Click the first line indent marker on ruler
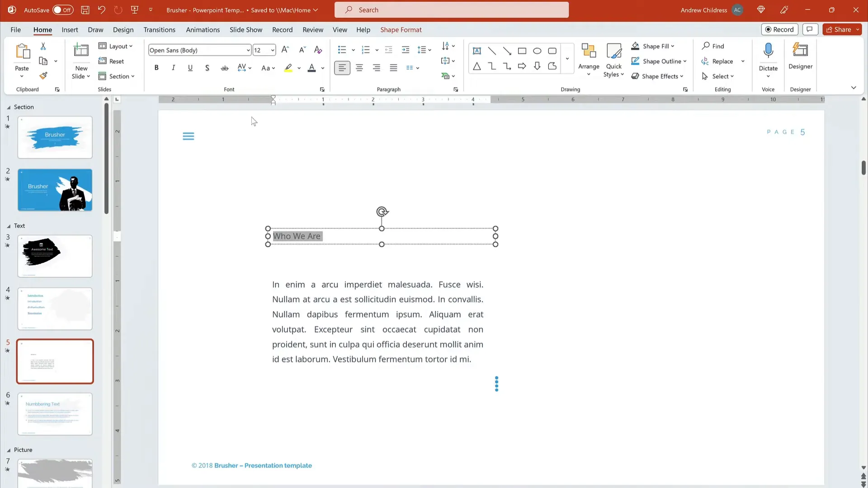Viewport: 868px width, 488px height. [273, 98]
